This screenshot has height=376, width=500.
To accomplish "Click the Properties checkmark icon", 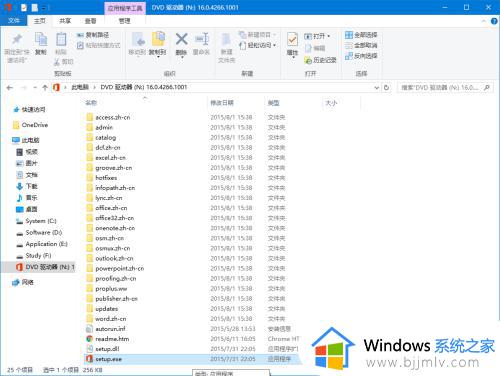I will 292,40.
